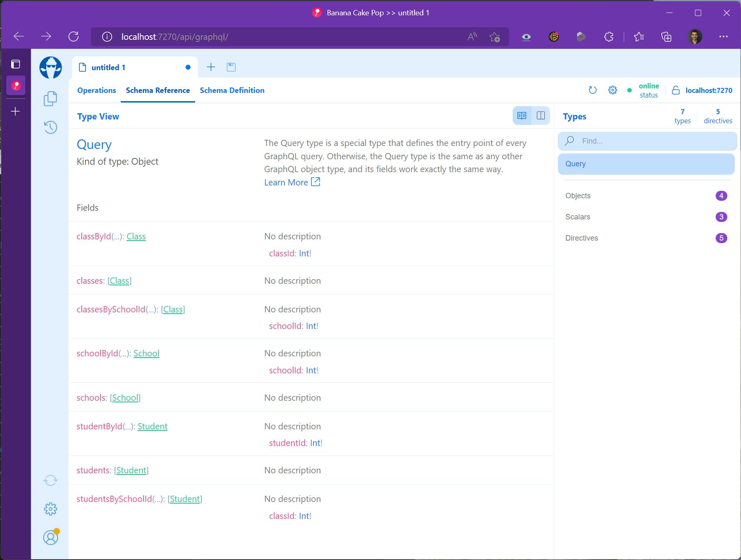The image size is (741, 560).
Task: Open the Collections icon
Action: click(x=666, y=37)
